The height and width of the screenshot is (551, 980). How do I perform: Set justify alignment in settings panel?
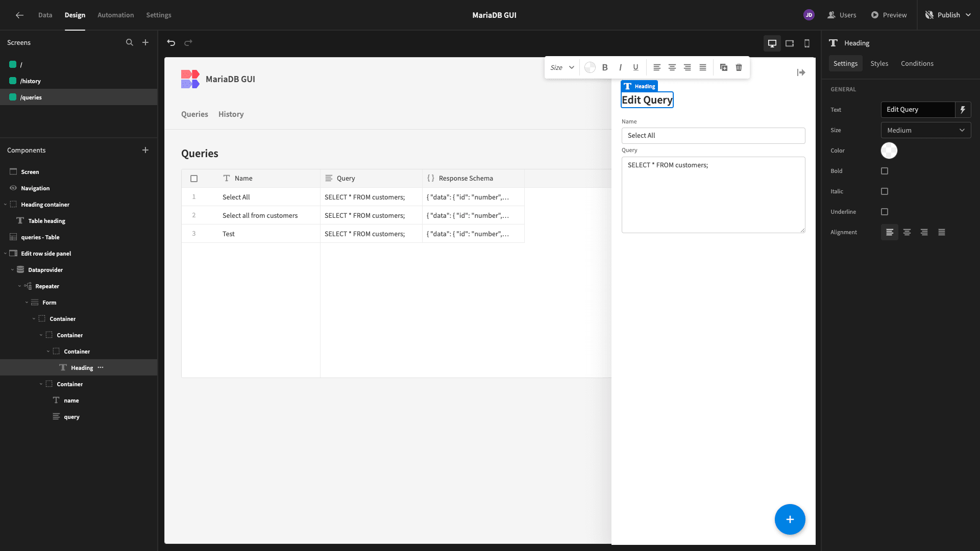point(942,232)
